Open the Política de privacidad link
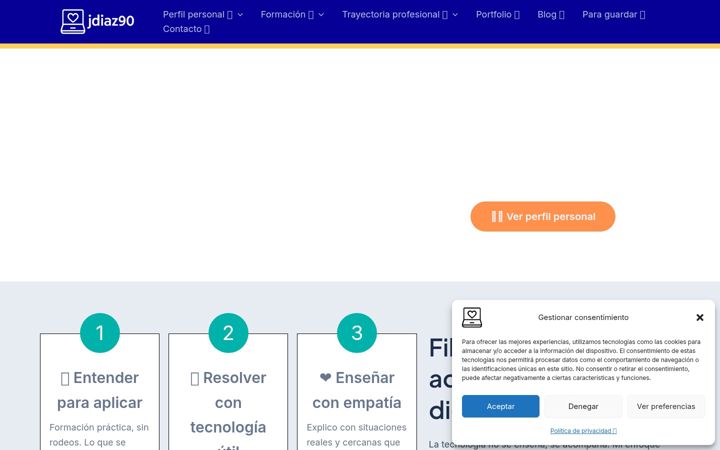The image size is (720, 450). point(583,431)
